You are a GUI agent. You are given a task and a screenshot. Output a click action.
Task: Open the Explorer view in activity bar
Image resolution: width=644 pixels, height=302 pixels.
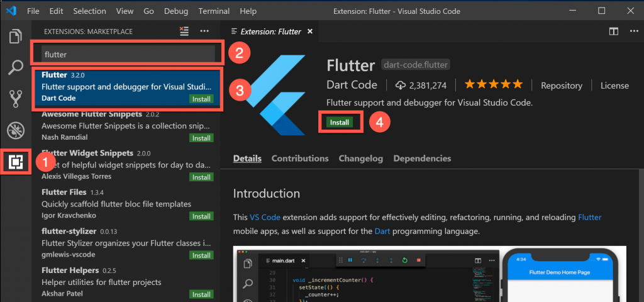[x=15, y=36]
